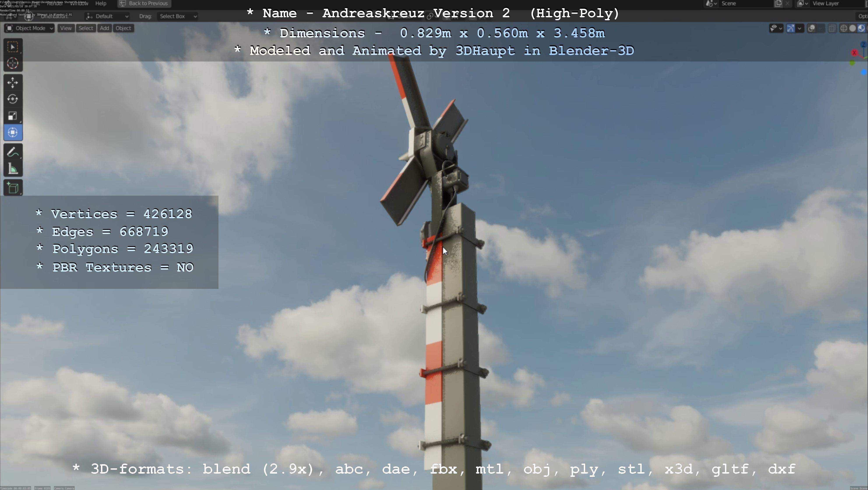868x490 pixels.
Task: Click the X axis gizmo handle
Action: (x=854, y=53)
